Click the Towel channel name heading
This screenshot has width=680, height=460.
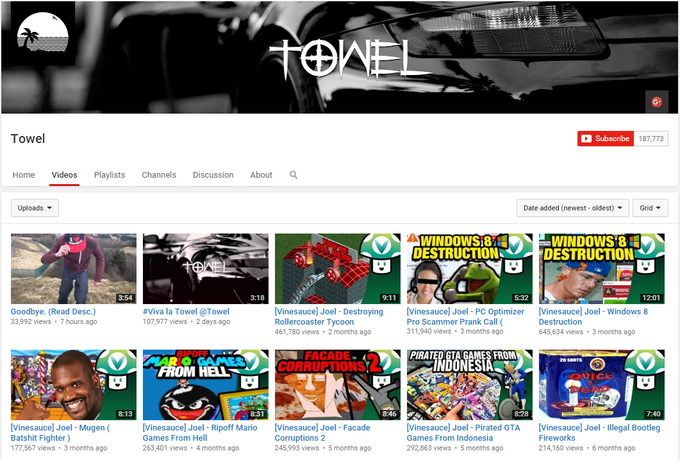pos(28,139)
